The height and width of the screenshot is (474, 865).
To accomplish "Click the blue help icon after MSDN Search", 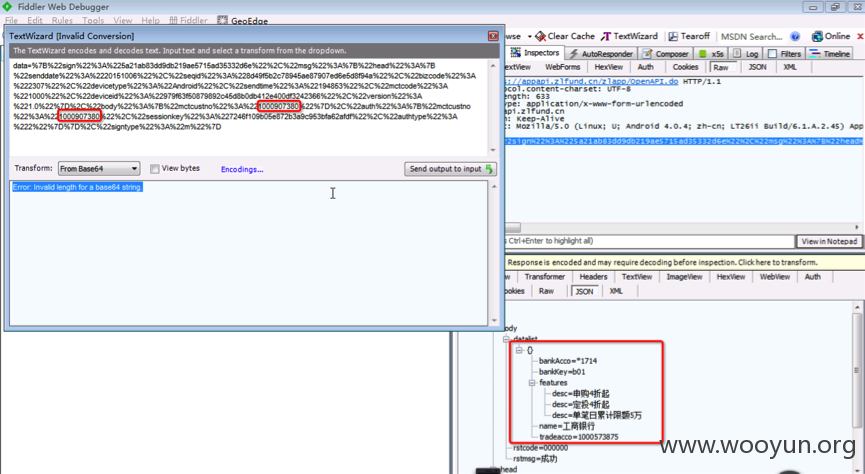I will point(795,36).
